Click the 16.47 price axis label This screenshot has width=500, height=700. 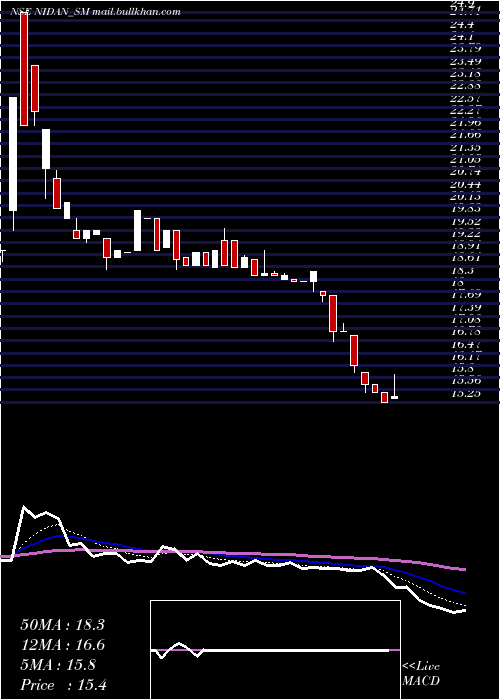[x=466, y=344]
